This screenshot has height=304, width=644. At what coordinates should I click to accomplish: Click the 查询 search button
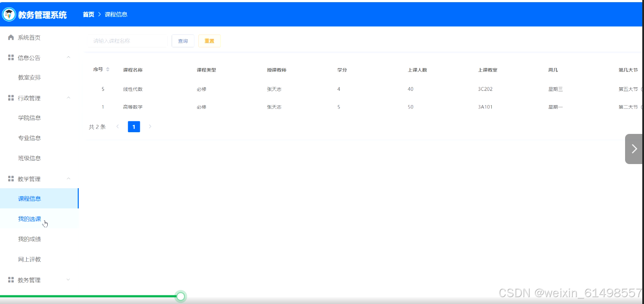point(183,40)
